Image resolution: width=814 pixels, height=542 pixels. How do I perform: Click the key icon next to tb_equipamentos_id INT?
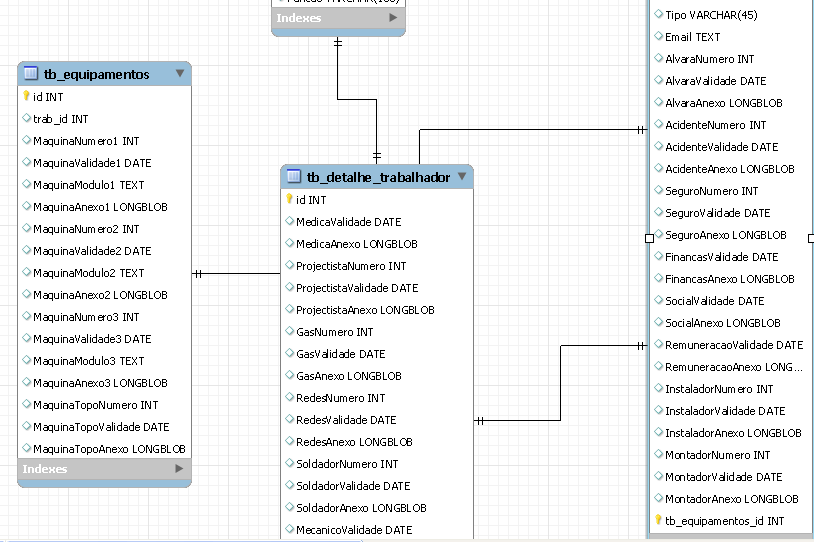click(x=658, y=520)
